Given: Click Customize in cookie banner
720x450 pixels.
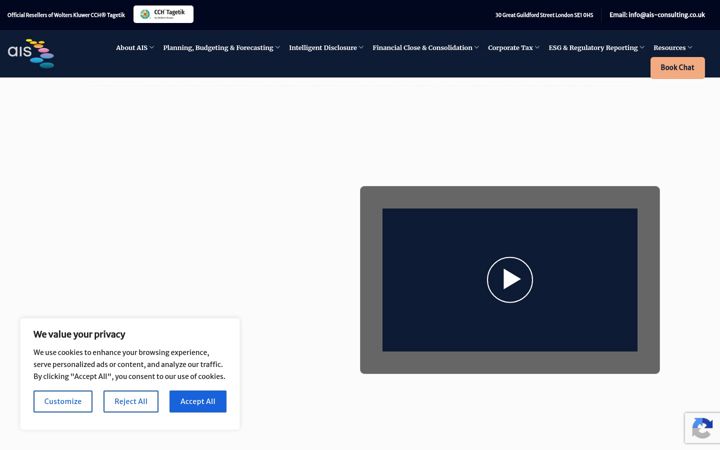Looking at the screenshot, I should coord(63,401).
